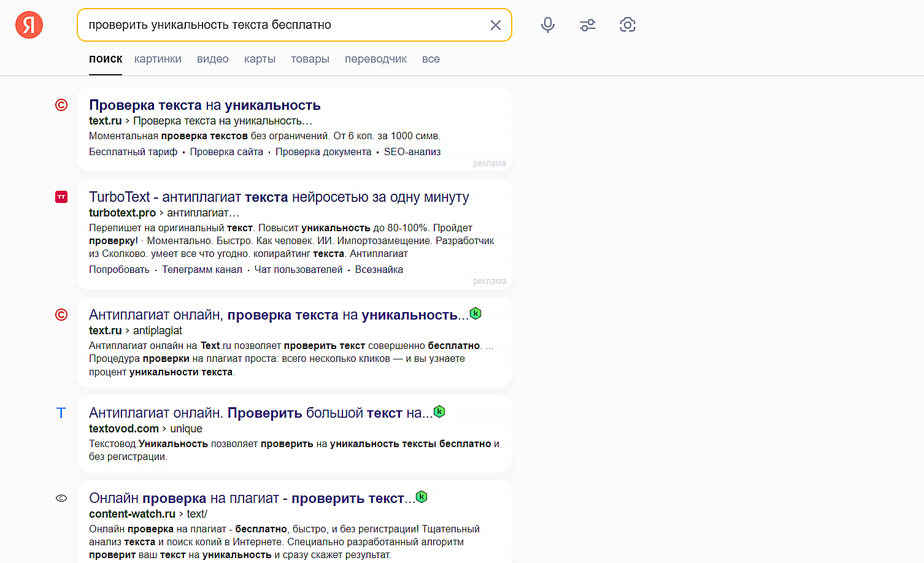Screen dimensions: 924x563
Task: Click the text.ru favicon beside the ad result
Action: (61, 105)
